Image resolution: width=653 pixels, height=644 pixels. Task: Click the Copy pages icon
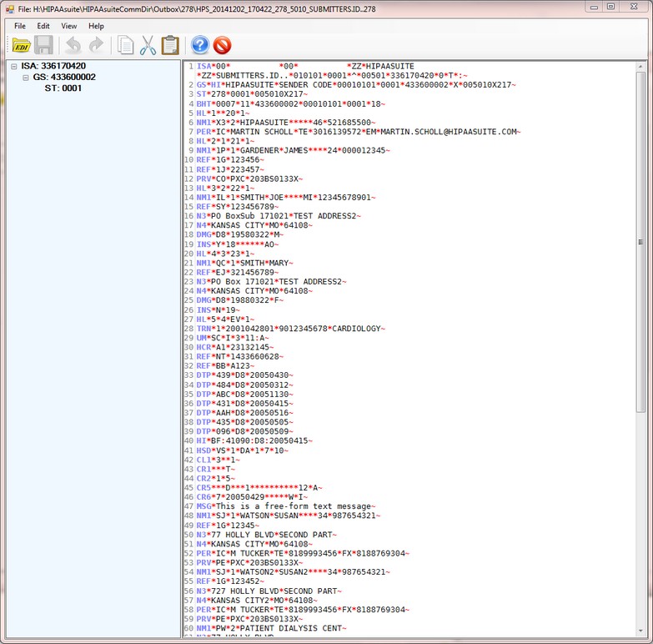[125, 45]
